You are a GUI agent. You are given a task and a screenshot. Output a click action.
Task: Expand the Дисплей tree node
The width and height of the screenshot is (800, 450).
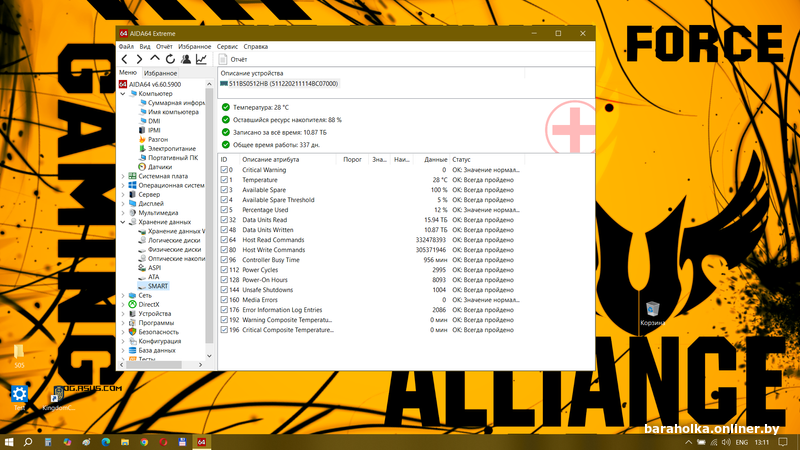tap(123, 204)
